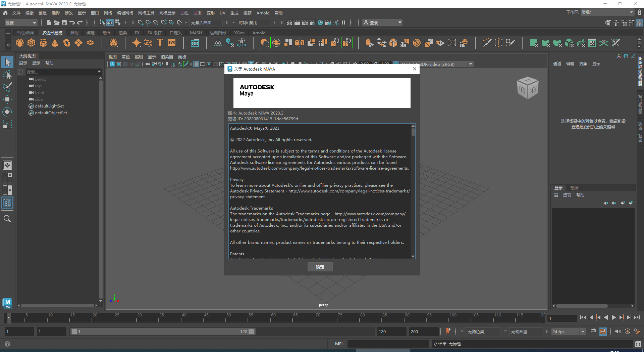Click the outliner 搜索 search field

[x=61, y=72]
